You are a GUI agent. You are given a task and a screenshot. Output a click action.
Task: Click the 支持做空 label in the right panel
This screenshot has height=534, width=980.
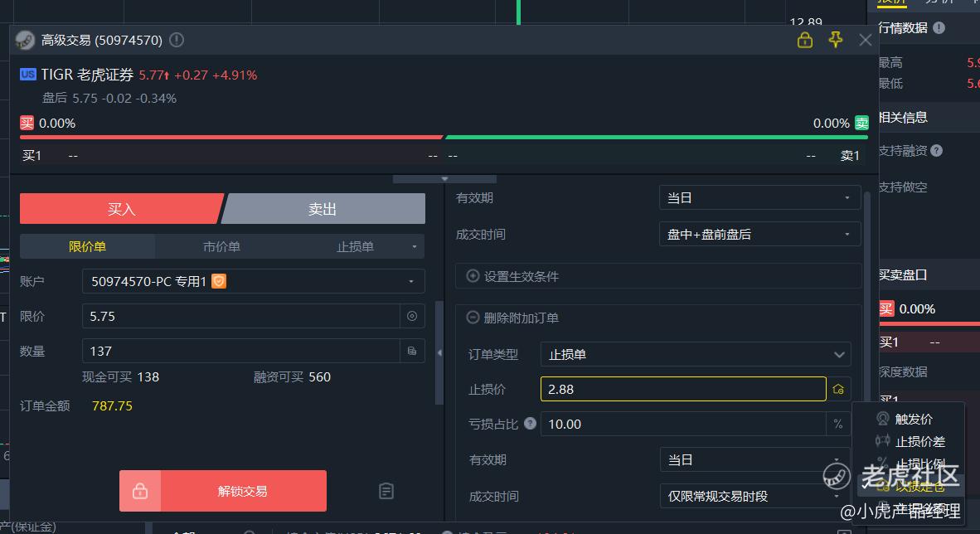(903, 187)
